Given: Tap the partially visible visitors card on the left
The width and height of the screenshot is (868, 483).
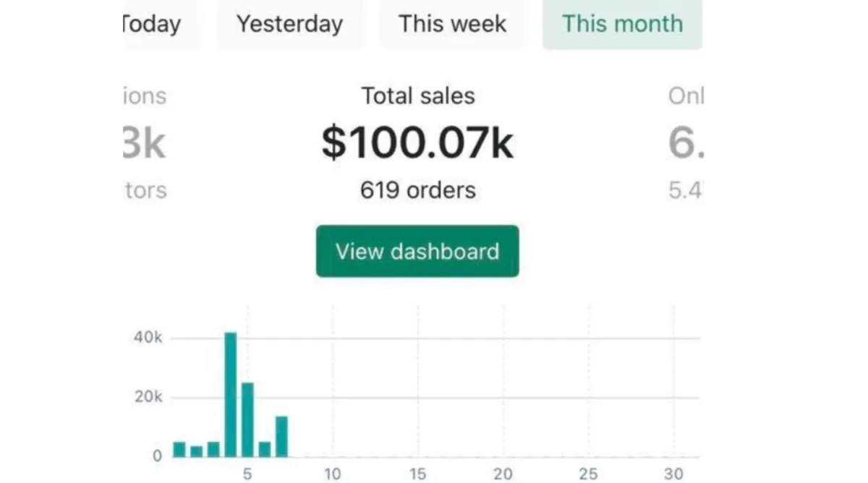Looking at the screenshot, I should tap(145, 143).
